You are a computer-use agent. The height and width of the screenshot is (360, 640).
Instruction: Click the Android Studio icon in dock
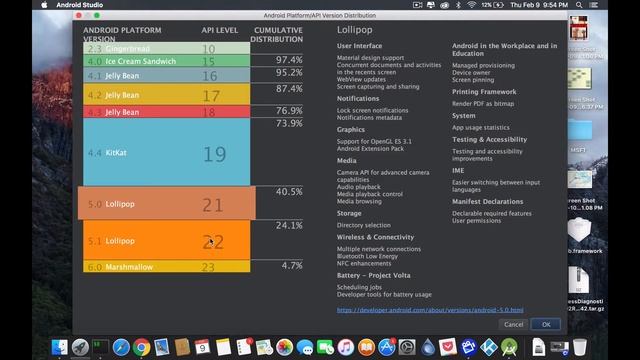click(x=509, y=347)
